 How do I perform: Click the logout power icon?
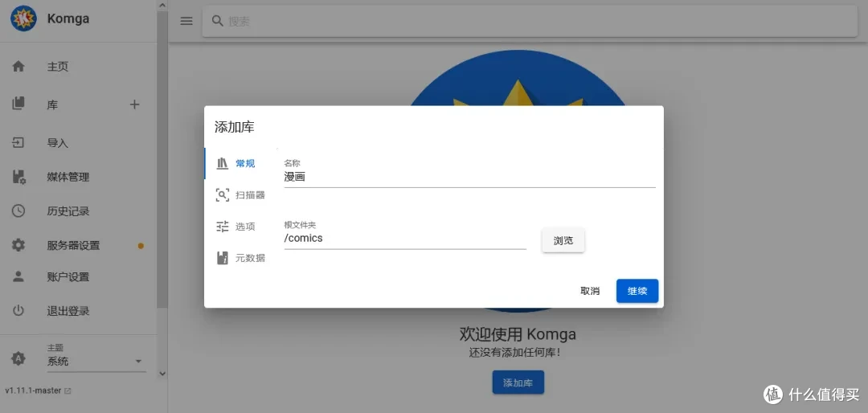(x=18, y=311)
